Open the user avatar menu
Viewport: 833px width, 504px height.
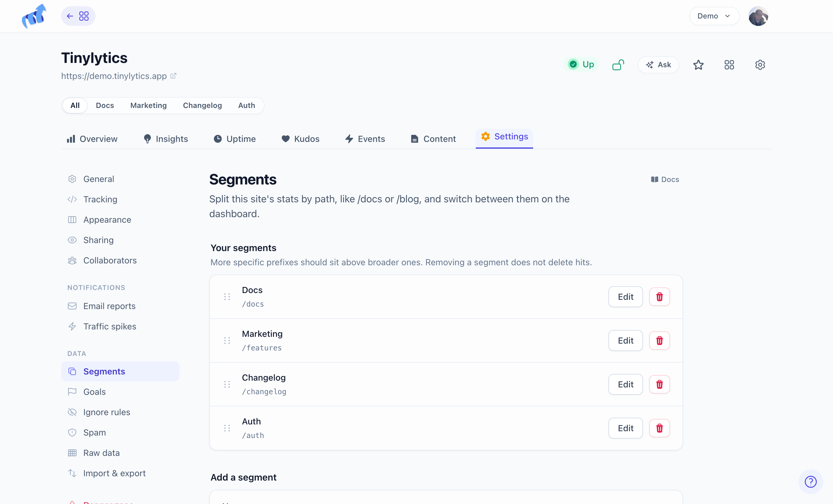click(758, 16)
